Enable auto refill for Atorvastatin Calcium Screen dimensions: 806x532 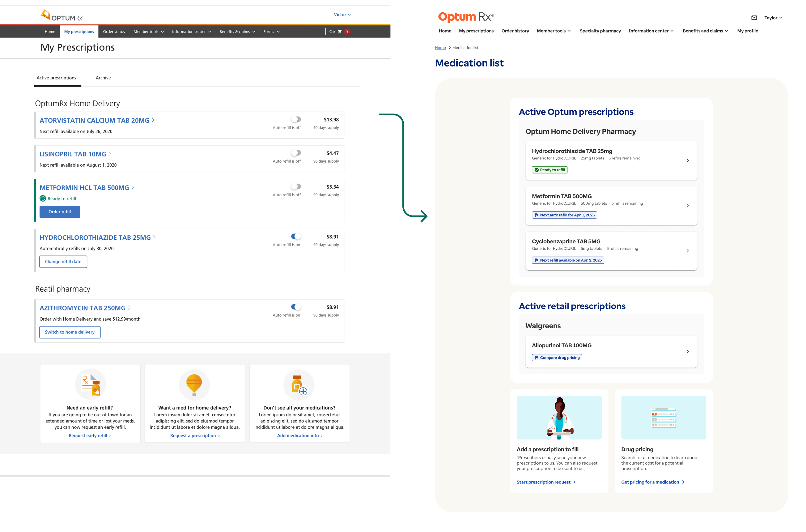pyautogui.click(x=296, y=119)
